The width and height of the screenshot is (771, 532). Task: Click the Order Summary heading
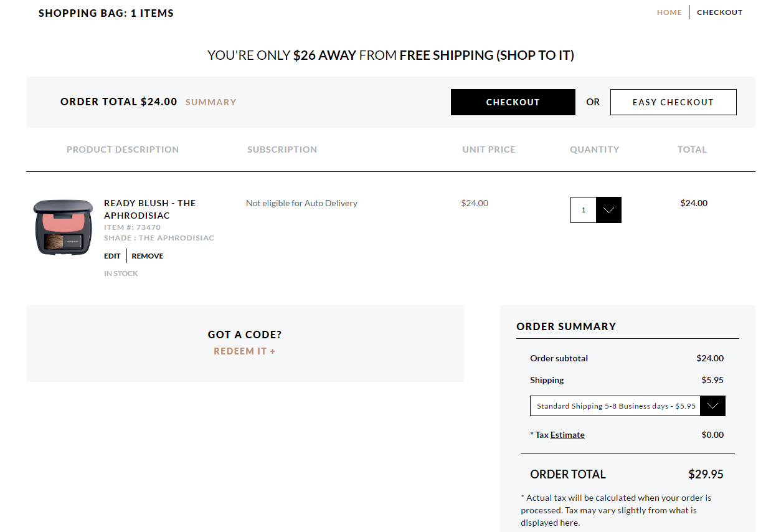click(x=566, y=326)
